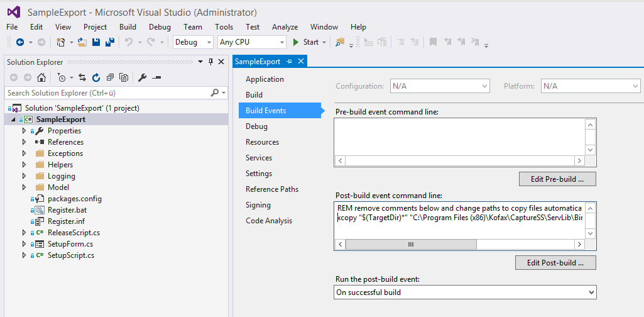Screen dimensions: 644x317
Task: Click the Home icon in Solution Explorer
Action: pyautogui.click(x=41, y=78)
